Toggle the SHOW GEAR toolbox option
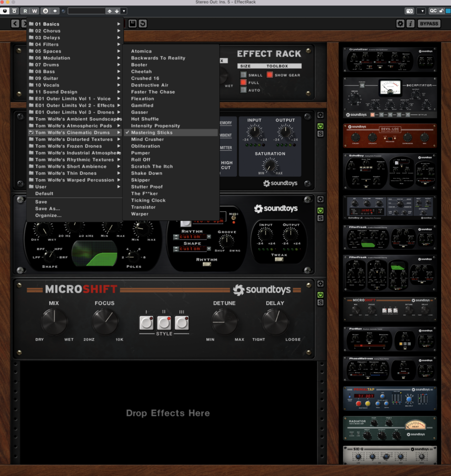This screenshot has width=451, height=476. click(x=270, y=75)
